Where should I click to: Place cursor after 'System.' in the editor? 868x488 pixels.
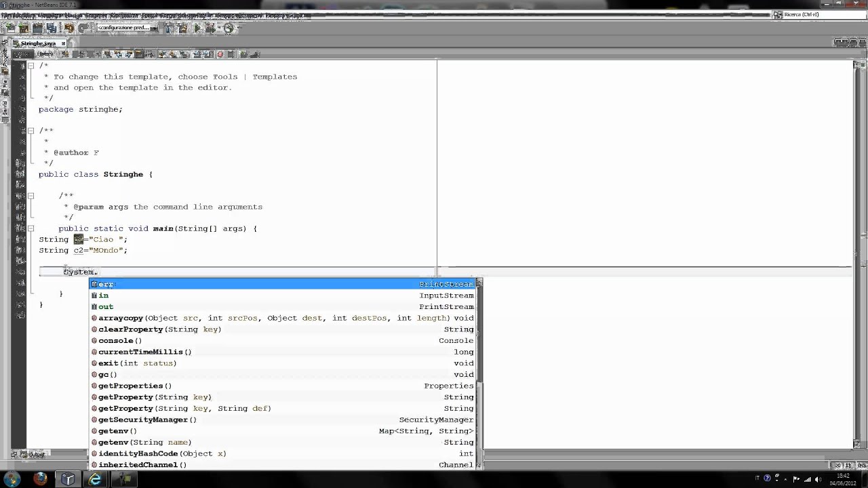(x=98, y=272)
